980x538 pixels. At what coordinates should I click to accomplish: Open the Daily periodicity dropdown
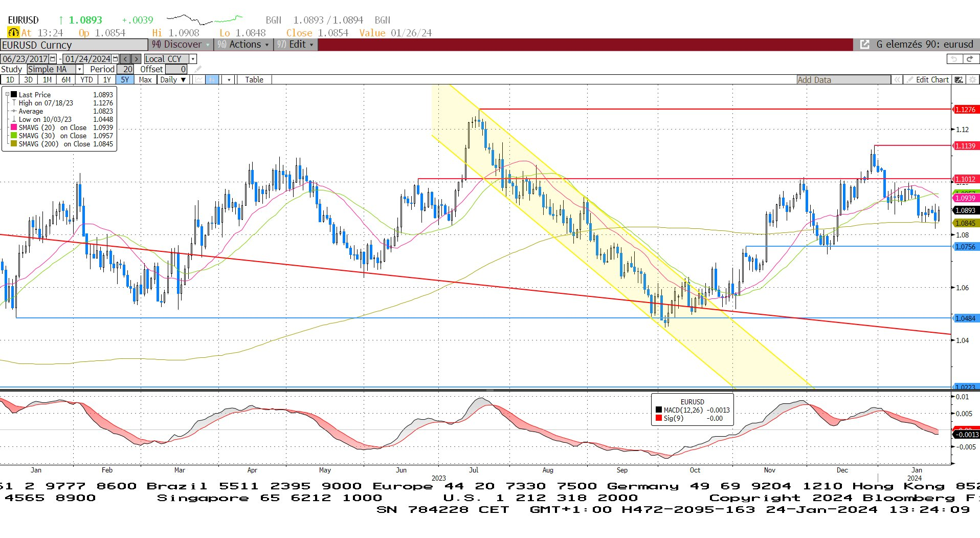click(x=173, y=80)
